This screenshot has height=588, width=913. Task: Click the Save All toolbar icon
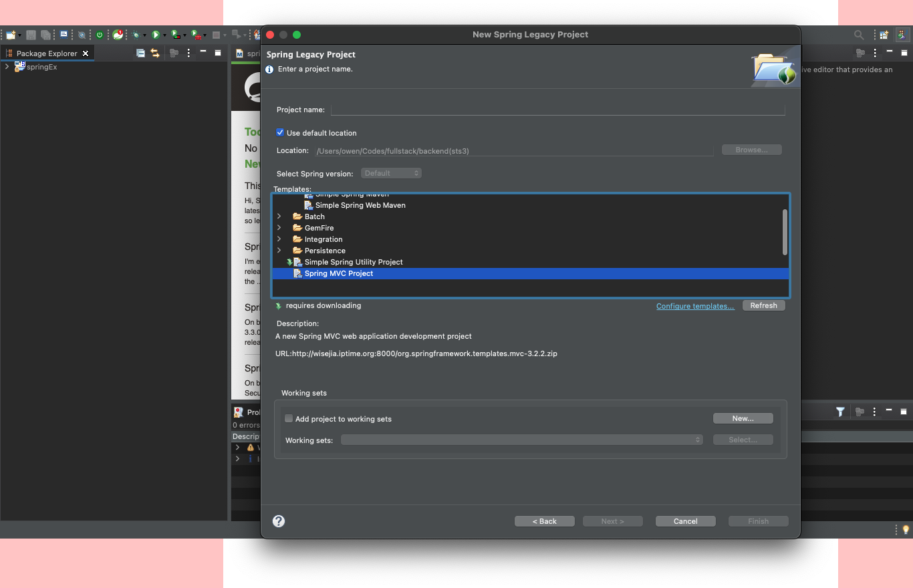45,35
